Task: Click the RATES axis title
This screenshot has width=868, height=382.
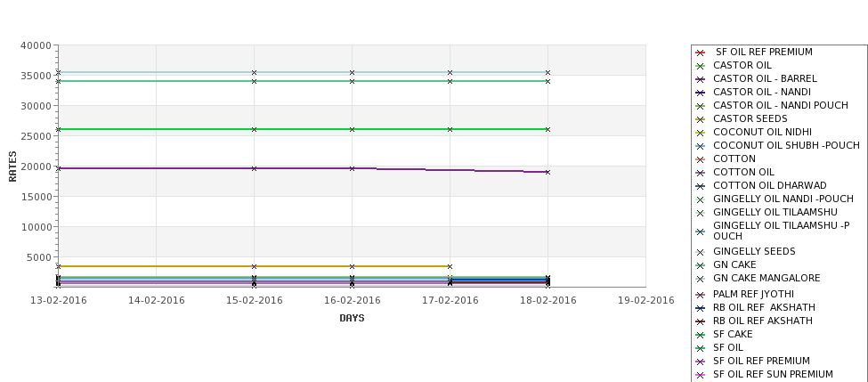Action: 12,167
